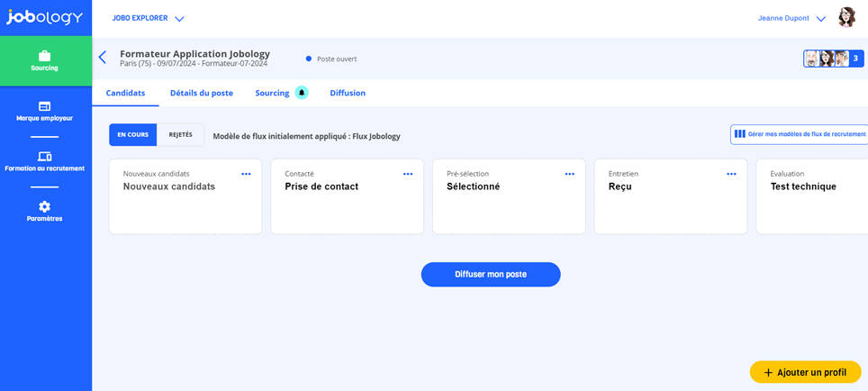Select the Diffusion tab
This screenshot has width=868, height=391.
(348, 93)
